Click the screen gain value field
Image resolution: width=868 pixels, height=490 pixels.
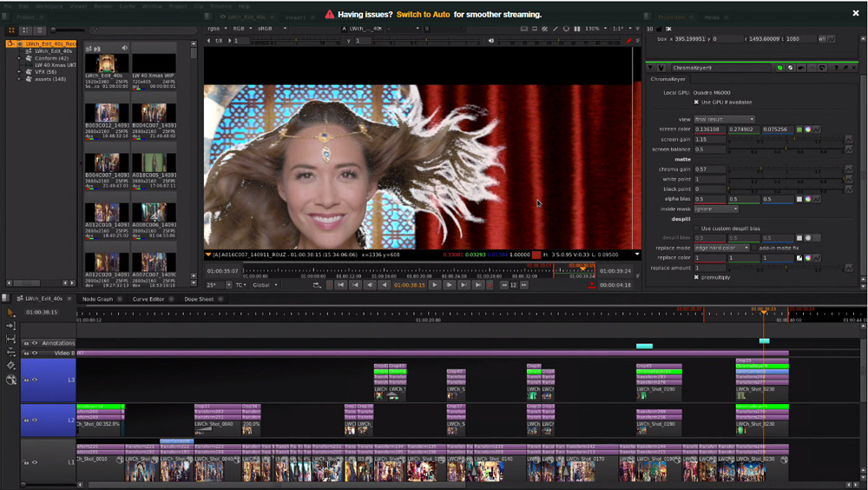point(710,139)
